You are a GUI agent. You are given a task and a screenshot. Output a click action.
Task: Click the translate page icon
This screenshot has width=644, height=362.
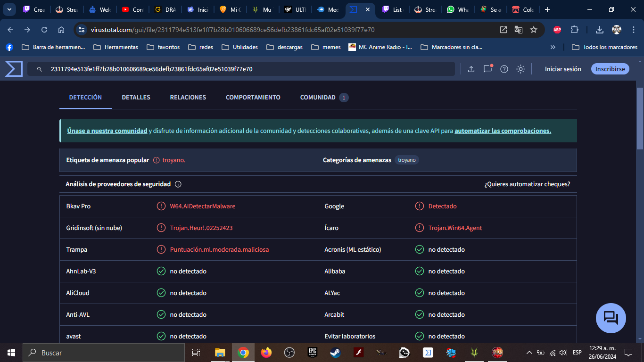pos(519,30)
